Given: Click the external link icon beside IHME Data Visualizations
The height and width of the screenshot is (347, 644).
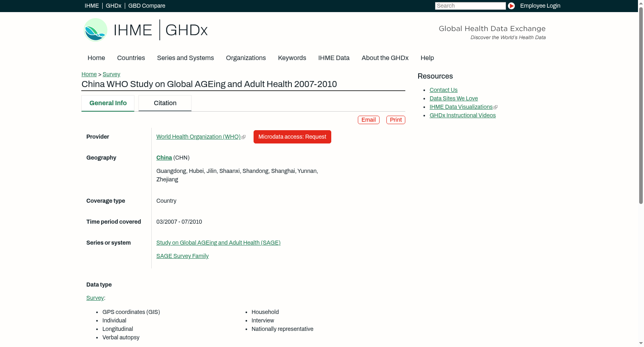Looking at the screenshot, I should 495,107.
